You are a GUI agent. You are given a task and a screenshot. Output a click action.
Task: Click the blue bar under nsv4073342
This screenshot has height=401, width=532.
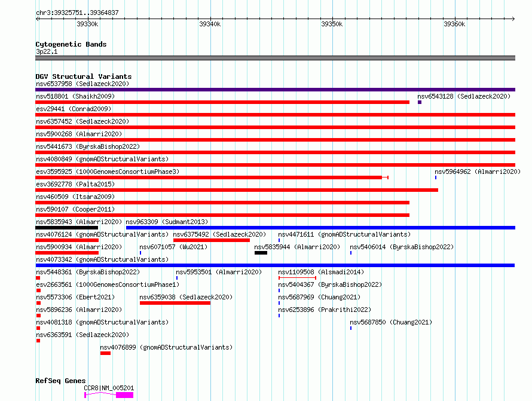275,265
